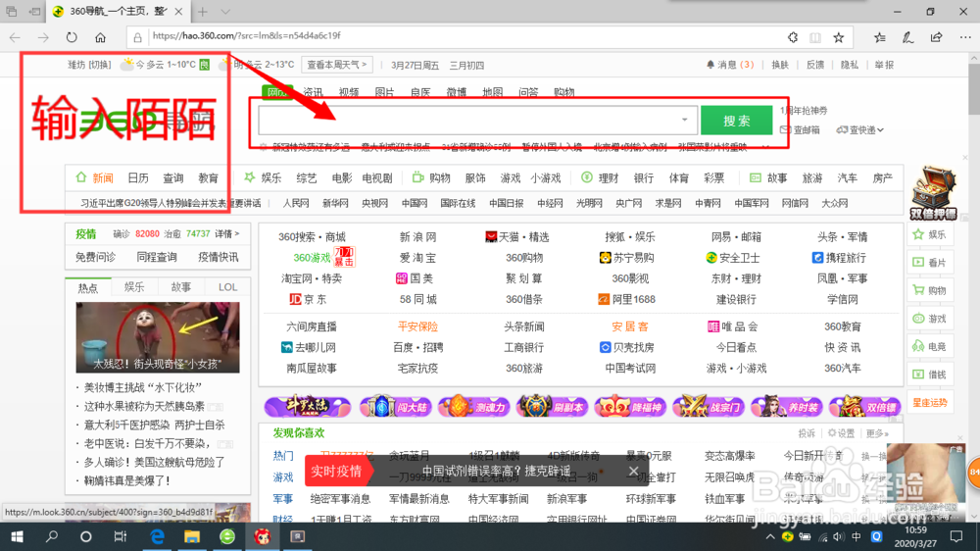Viewport: 980px width, 551px height.
Task: Expand 更多 in 发现你喜欢 section
Action: pyautogui.click(x=877, y=433)
